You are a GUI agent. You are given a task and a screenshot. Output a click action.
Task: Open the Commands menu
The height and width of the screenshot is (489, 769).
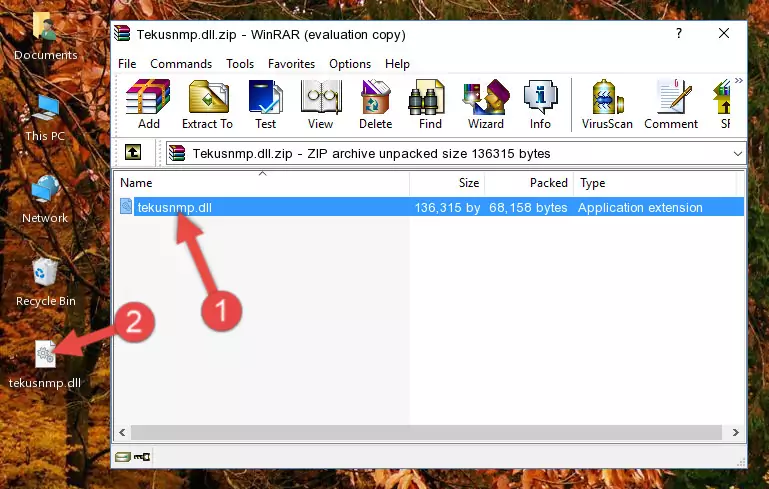(x=181, y=64)
